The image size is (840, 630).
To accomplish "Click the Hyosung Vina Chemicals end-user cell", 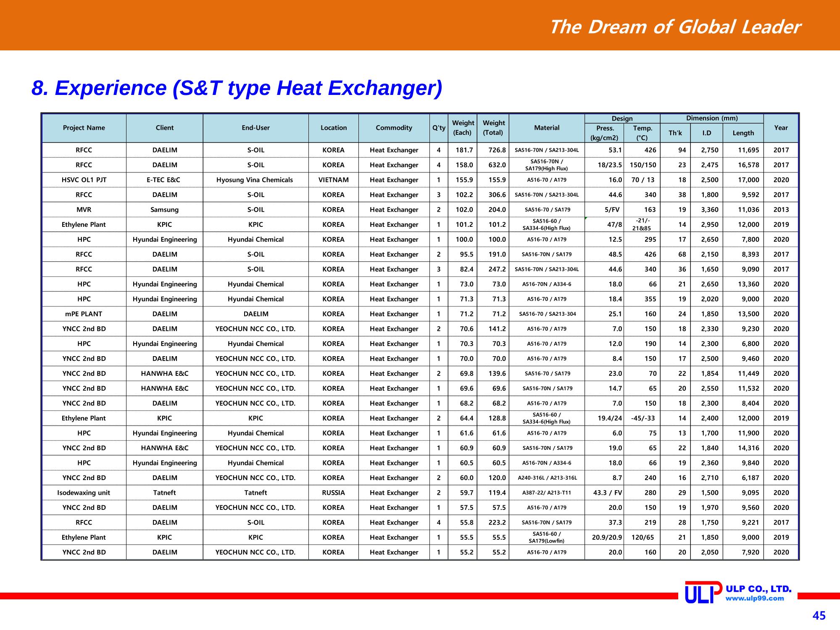I will 255,180.
